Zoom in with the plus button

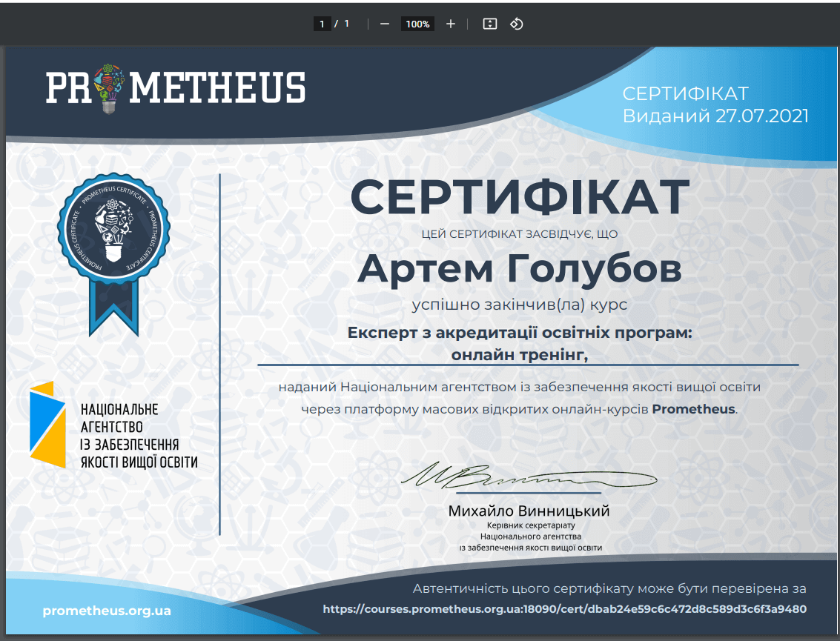(451, 24)
